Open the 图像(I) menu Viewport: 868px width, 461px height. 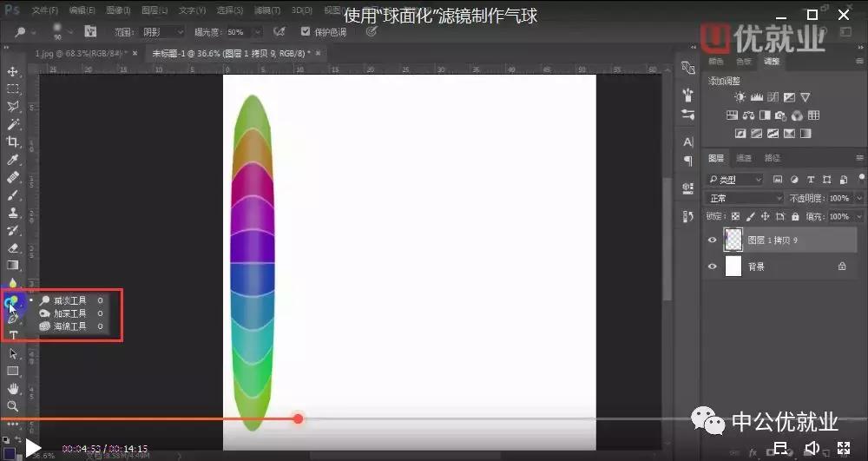click(118, 10)
